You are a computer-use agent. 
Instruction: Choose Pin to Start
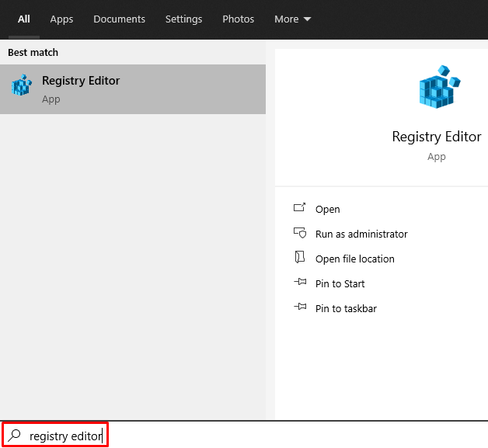click(x=340, y=284)
